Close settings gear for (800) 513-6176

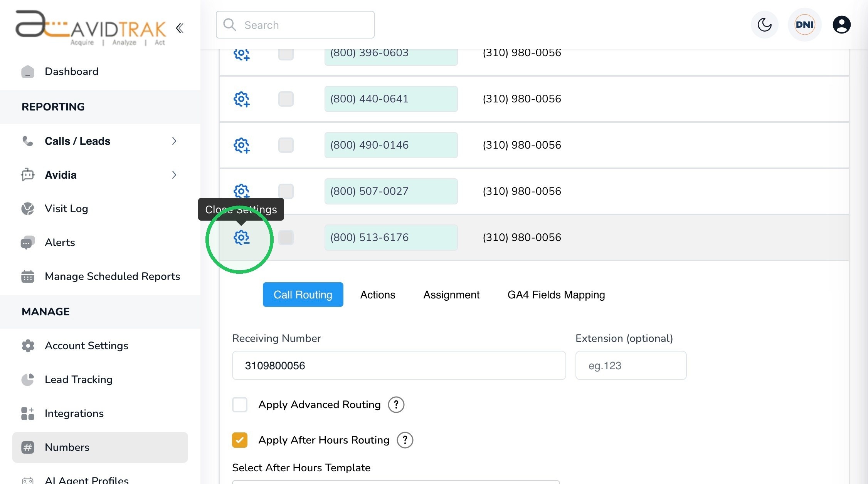point(242,238)
